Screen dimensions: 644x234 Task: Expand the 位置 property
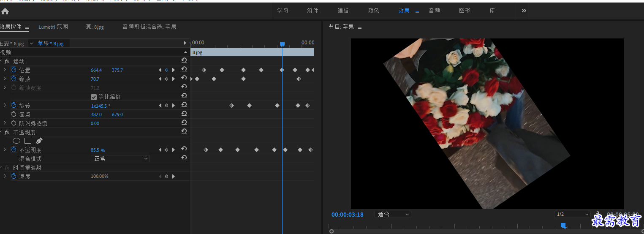[5, 70]
